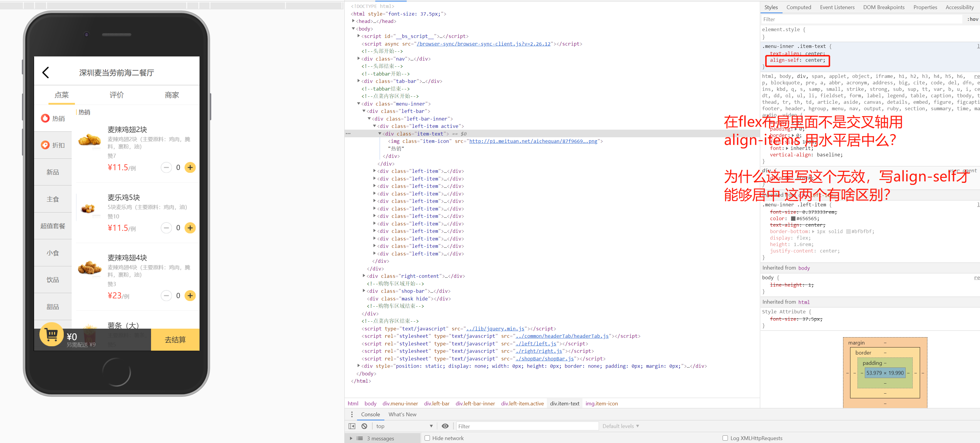Select the 饮品 category in sidebar

point(53,280)
